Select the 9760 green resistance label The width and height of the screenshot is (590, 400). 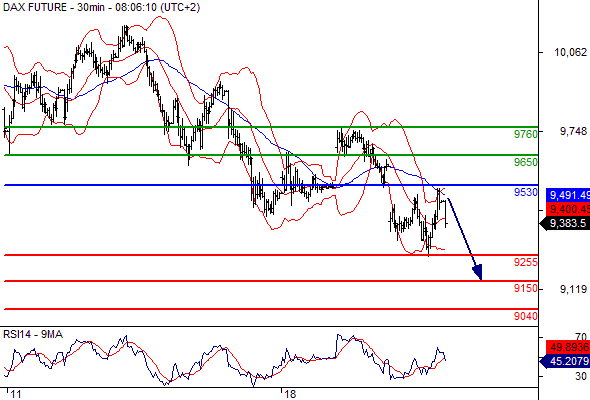pyautogui.click(x=526, y=134)
